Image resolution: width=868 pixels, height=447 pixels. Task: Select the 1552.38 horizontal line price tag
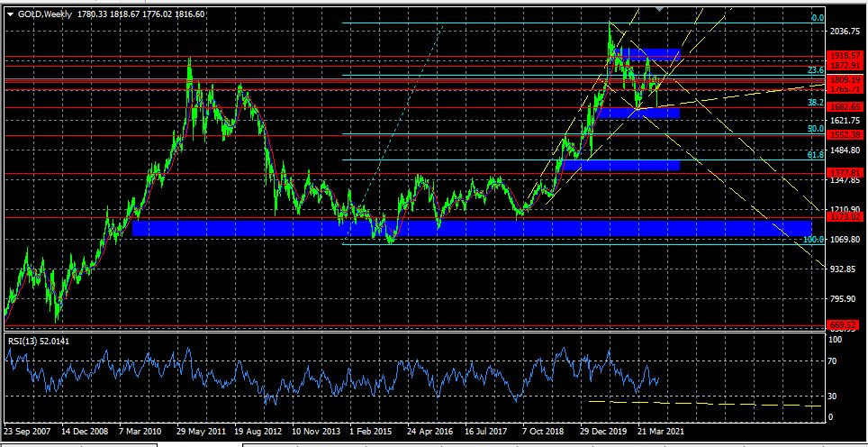pyautogui.click(x=845, y=135)
